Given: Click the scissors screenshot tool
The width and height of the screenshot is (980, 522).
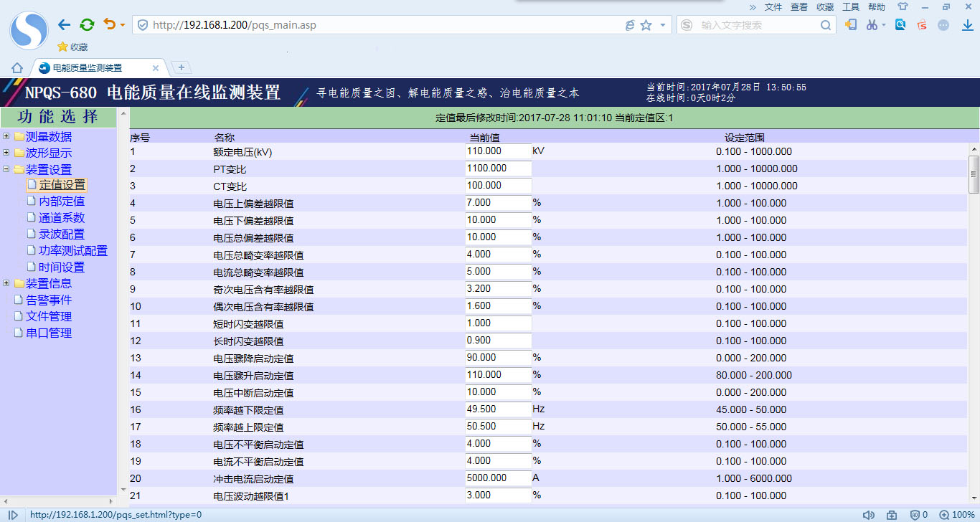Looking at the screenshot, I should 872,24.
